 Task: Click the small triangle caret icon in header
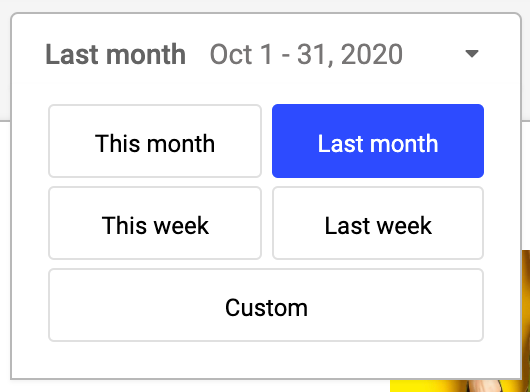point(472,53)
